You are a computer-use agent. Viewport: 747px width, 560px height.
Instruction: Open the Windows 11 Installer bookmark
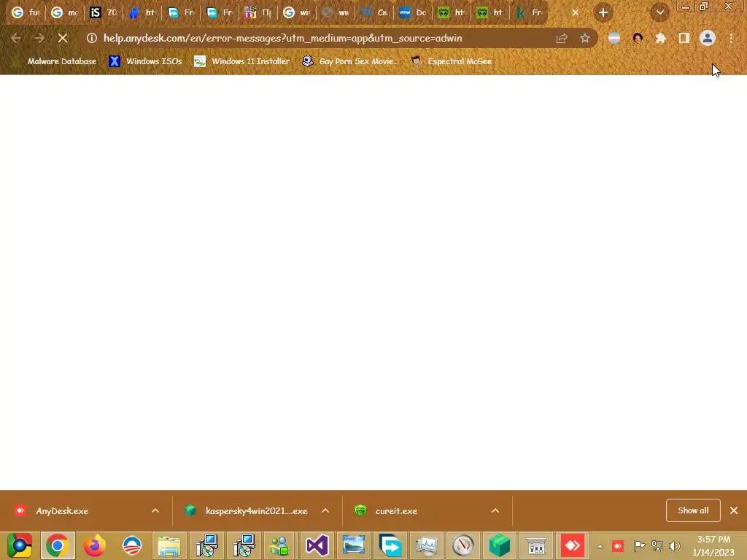coord(242,61)
